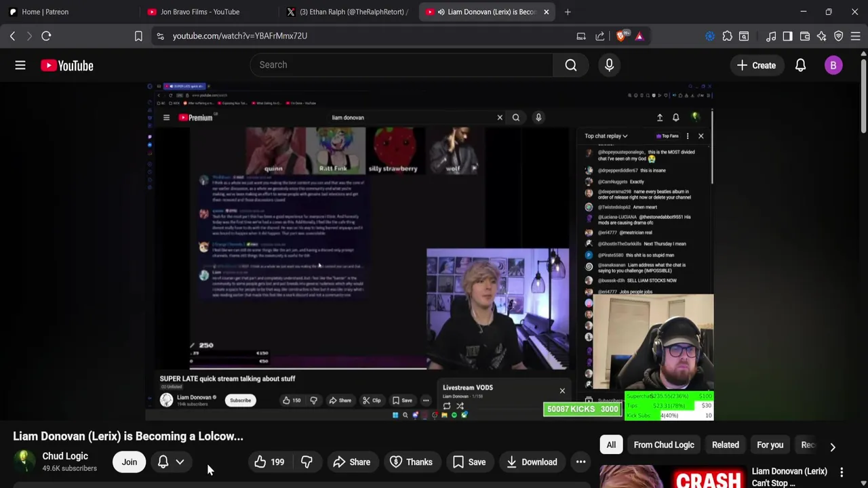Select the Related filter chip
The height and width of the screenshot is (488, 868).
coord(726,445)
